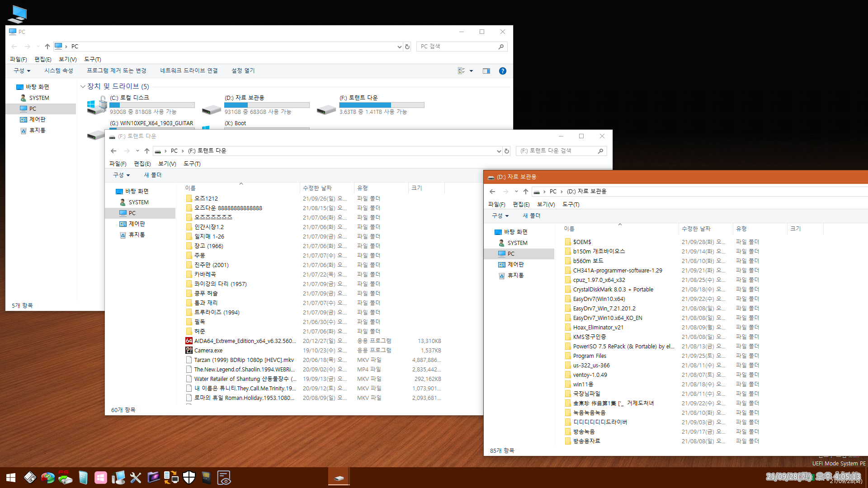Viewport: 868px width, 488px height.
Task: Click the running drive app on taskbar
Action: [x=339, y=478]
